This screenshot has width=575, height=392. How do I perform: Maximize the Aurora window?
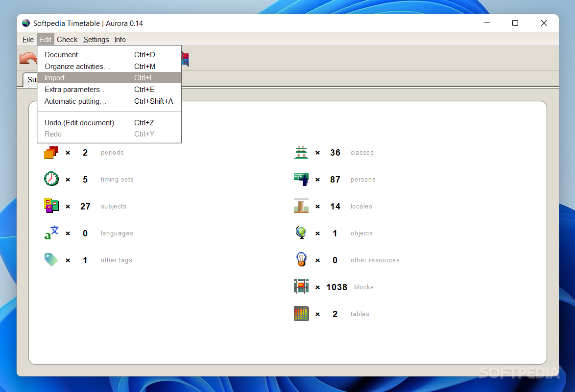[515, 23]
